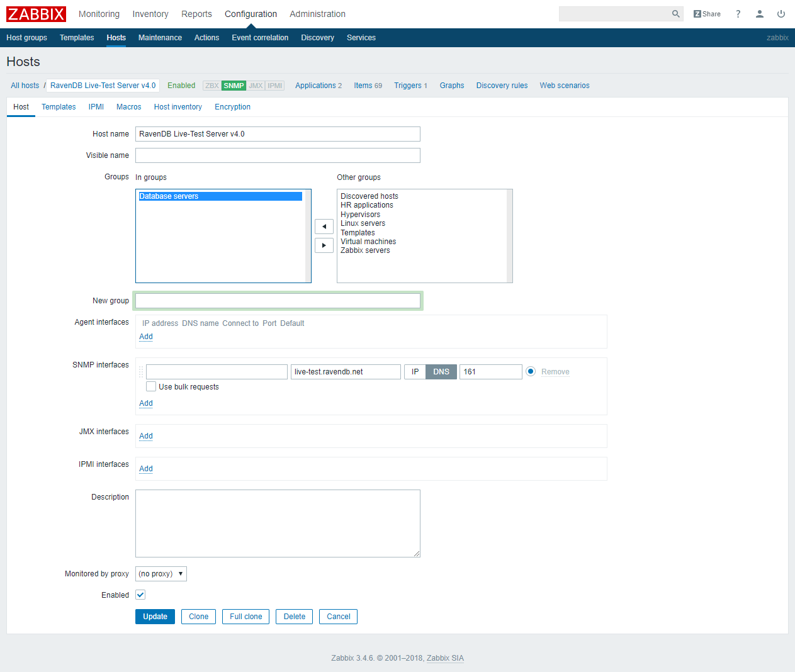
Task: Add an IPMI interface
Action: [146, 469]
